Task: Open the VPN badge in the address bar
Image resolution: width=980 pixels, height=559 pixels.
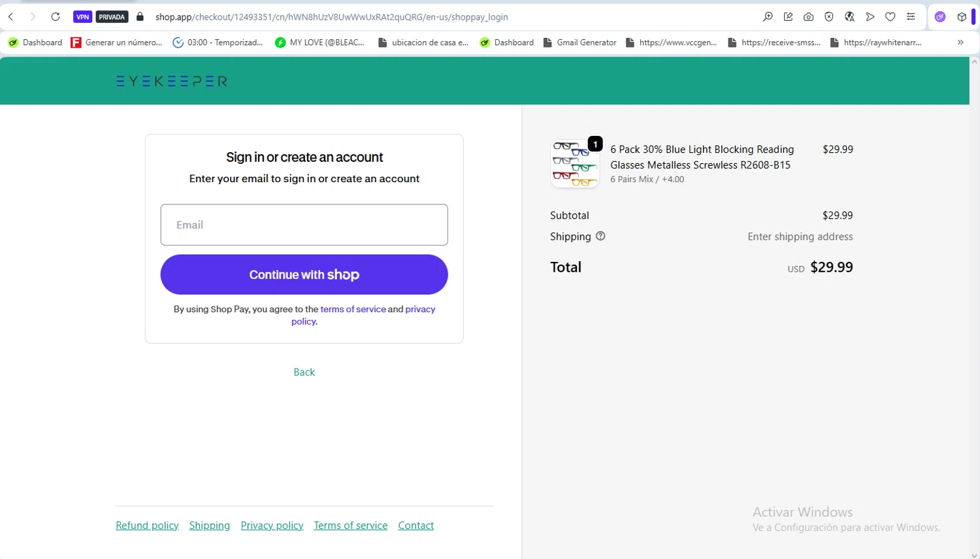Action: 82,17
